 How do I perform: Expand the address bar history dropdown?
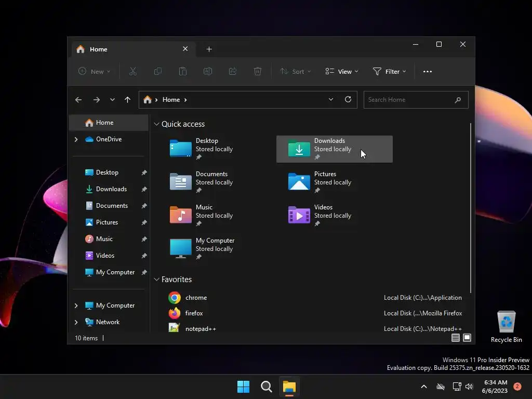[x=331, y=99]
